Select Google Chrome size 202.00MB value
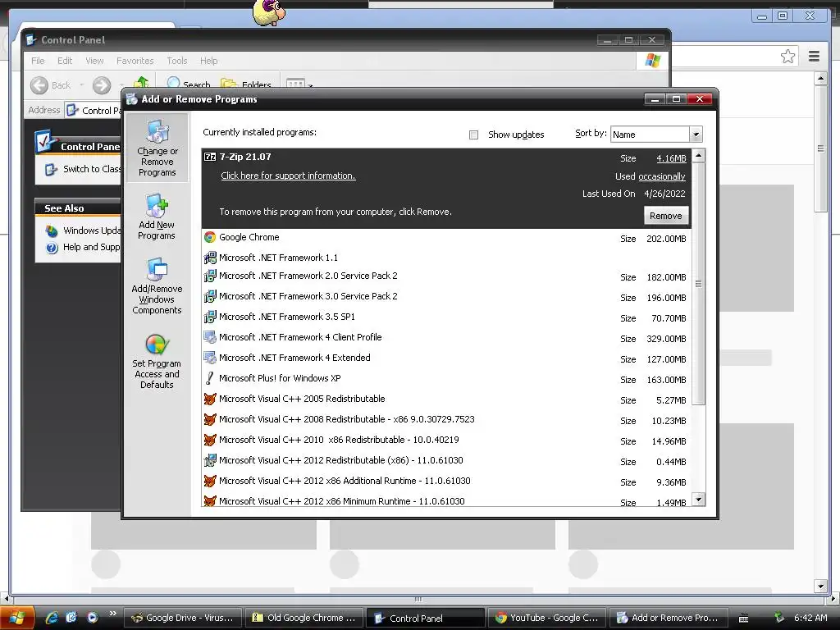 click(666, 239)
